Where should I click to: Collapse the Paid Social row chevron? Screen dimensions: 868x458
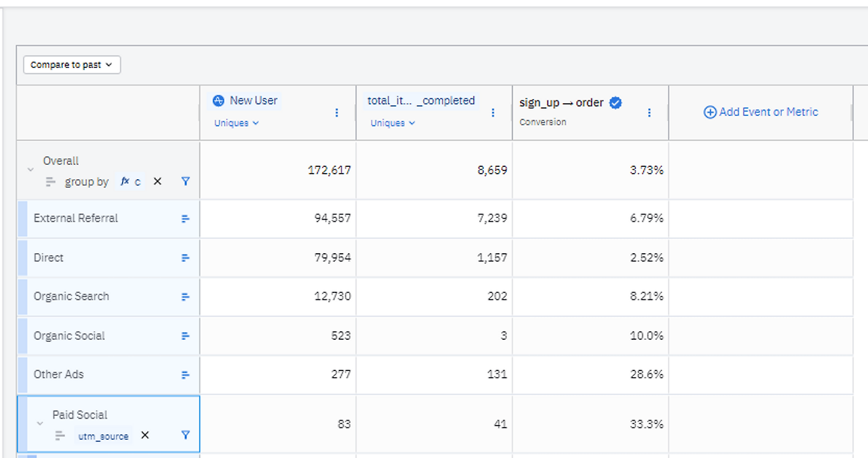pyautogui.click(x=40, y=423)
